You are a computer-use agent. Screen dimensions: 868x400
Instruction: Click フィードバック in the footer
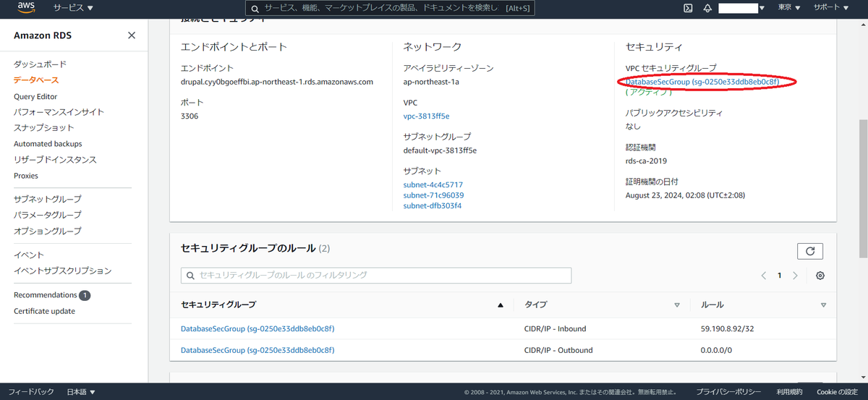tap(31, 391)
